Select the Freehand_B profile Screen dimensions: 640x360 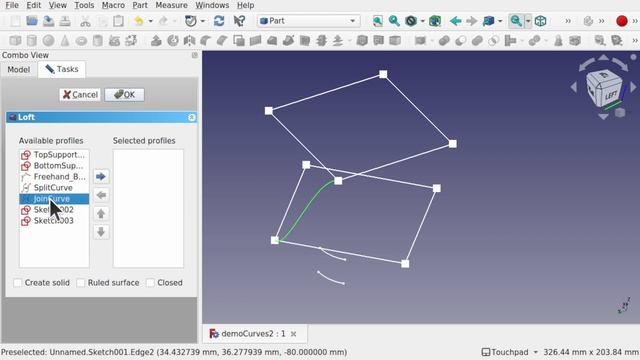pyautogui.click(x=54, y=177)
